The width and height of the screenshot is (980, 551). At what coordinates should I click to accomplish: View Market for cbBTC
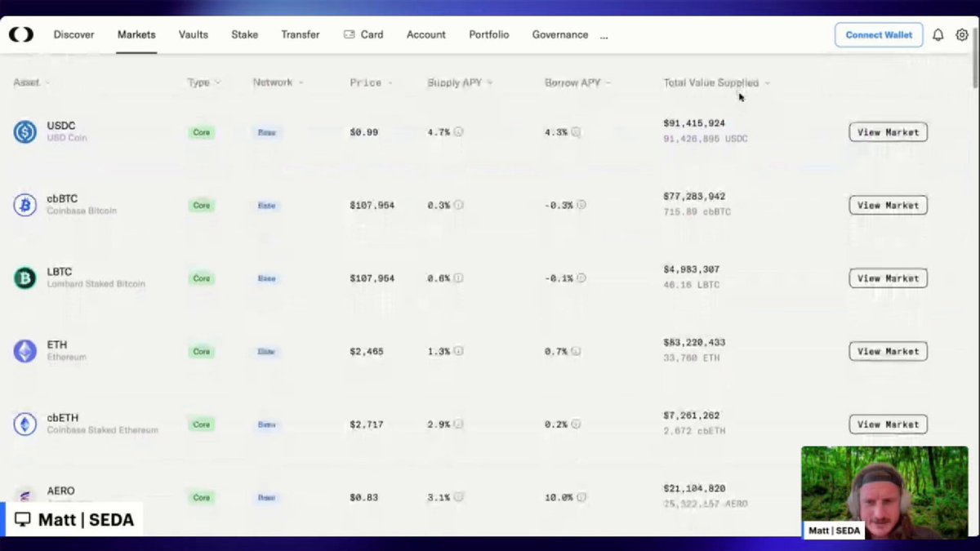(x=888, y=206)
